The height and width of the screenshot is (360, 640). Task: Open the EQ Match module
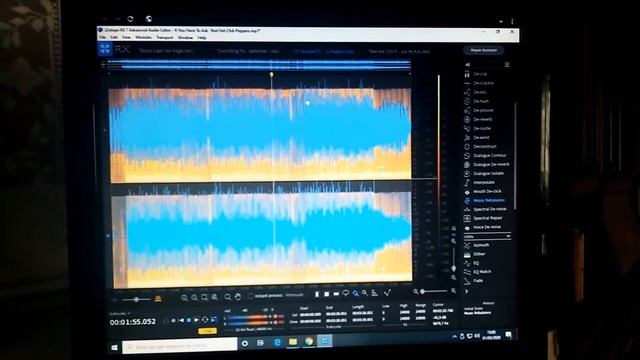(482, 272)
